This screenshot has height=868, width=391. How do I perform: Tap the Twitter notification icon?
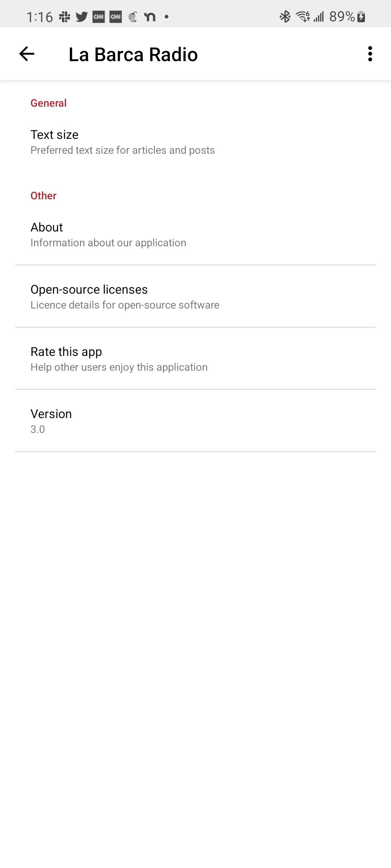(x=82, y=17)
